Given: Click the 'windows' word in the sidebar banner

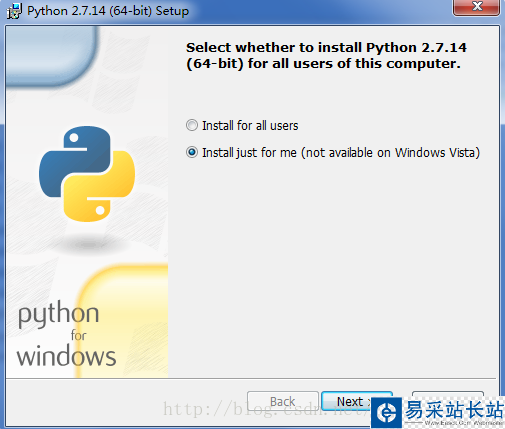Looking at the screenshot, I should 66,356.
